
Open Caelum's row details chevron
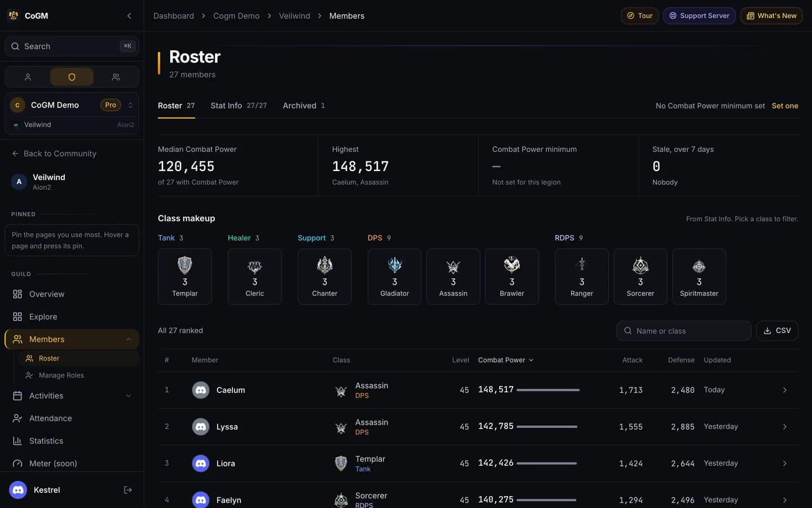click(784, 390)
